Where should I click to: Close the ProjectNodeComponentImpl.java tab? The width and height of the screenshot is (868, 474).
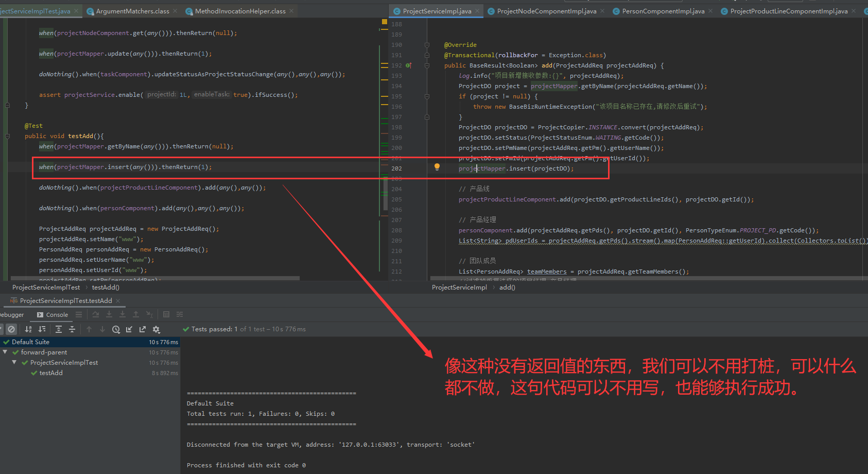pyautogui.click(x=602, y=11)
